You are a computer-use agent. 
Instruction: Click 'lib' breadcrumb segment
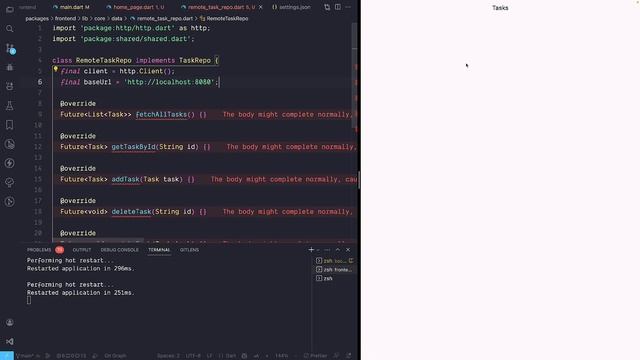point(85,18)
